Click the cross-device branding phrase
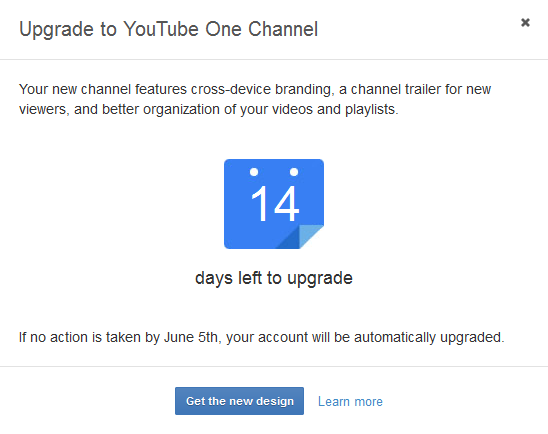This screenshot has height=434, width=548. 260,90
